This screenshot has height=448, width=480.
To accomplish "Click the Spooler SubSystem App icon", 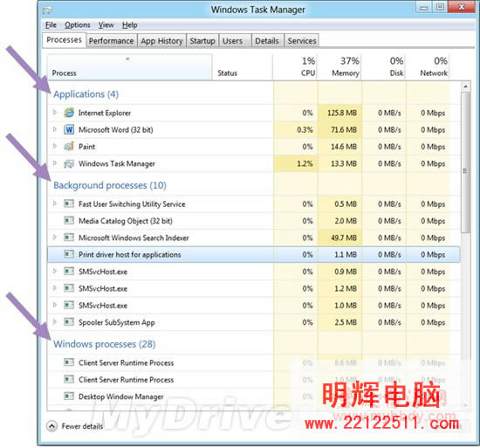I will coord(69,322).
